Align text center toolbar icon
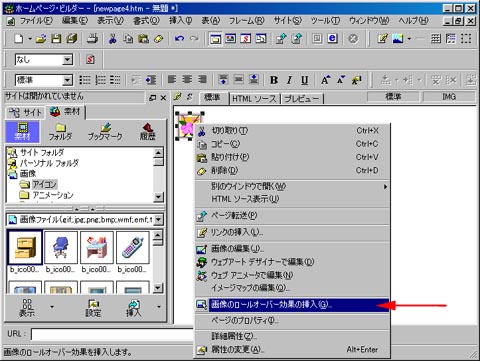The height and width of the screenshot is (361, 480). point(187,80)
